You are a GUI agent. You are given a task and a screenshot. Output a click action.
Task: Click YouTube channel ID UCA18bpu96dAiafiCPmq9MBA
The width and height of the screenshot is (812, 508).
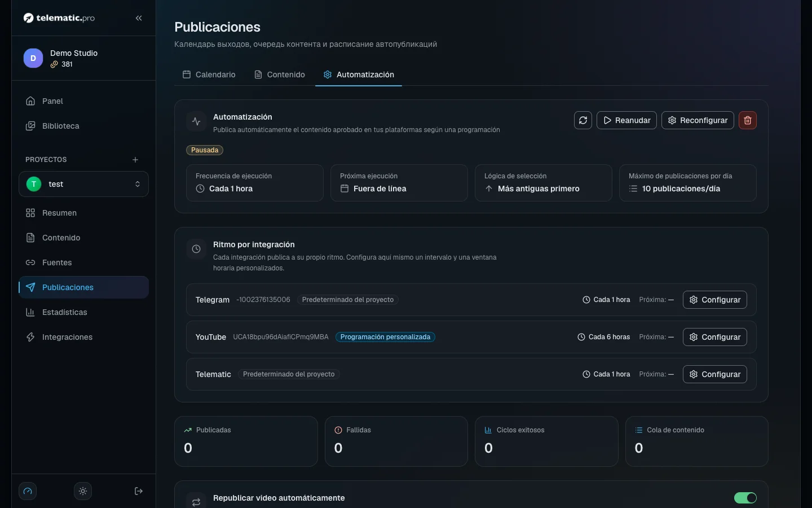pyautogui.click(x=281, y=337)
